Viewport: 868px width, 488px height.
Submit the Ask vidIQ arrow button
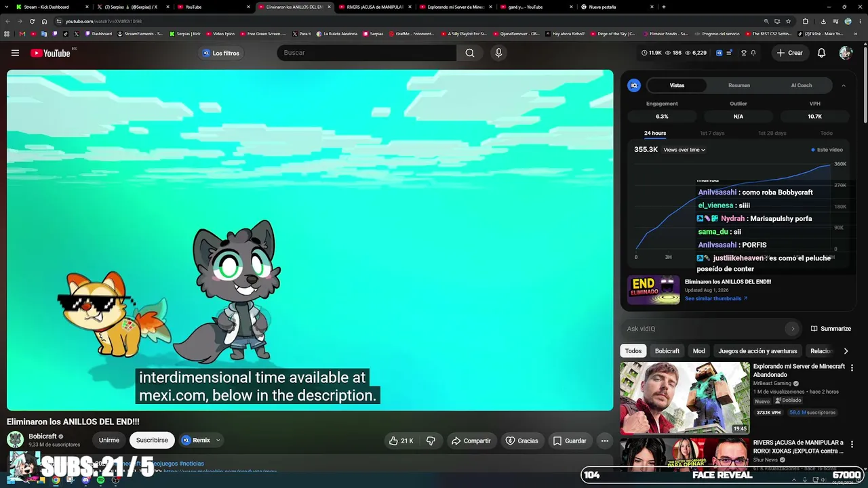(792, 329)
